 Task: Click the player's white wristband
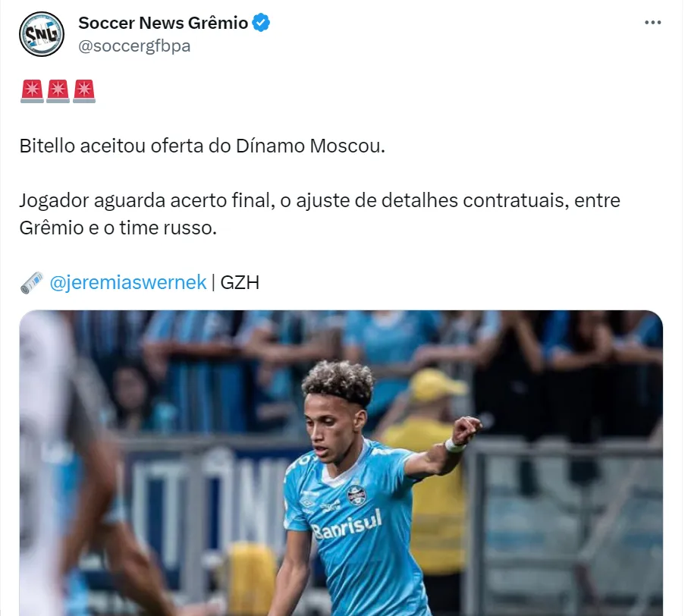[x=454, y=445]
